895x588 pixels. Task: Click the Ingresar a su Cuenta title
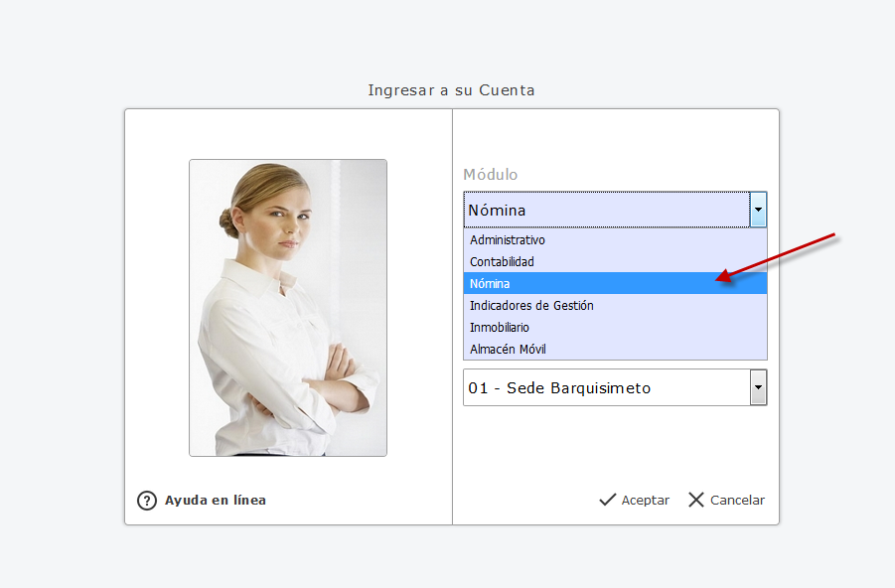(x=451, y=90)
